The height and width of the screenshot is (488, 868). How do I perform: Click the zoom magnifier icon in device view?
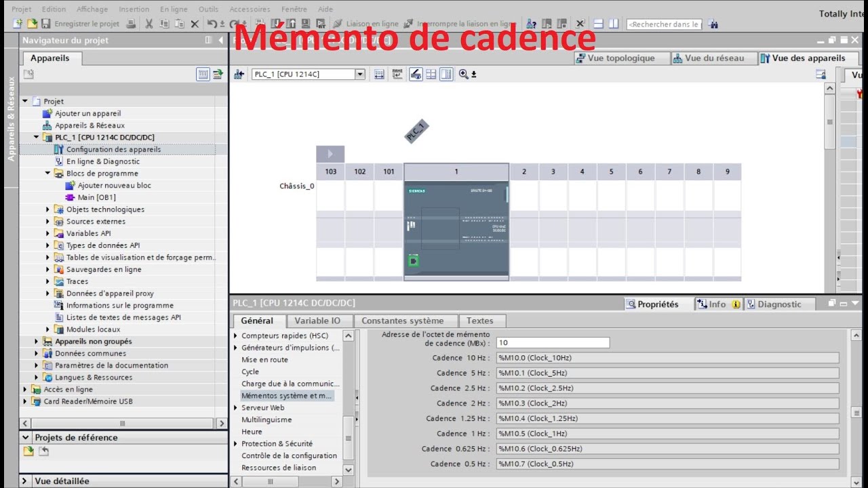click(464, 74)
